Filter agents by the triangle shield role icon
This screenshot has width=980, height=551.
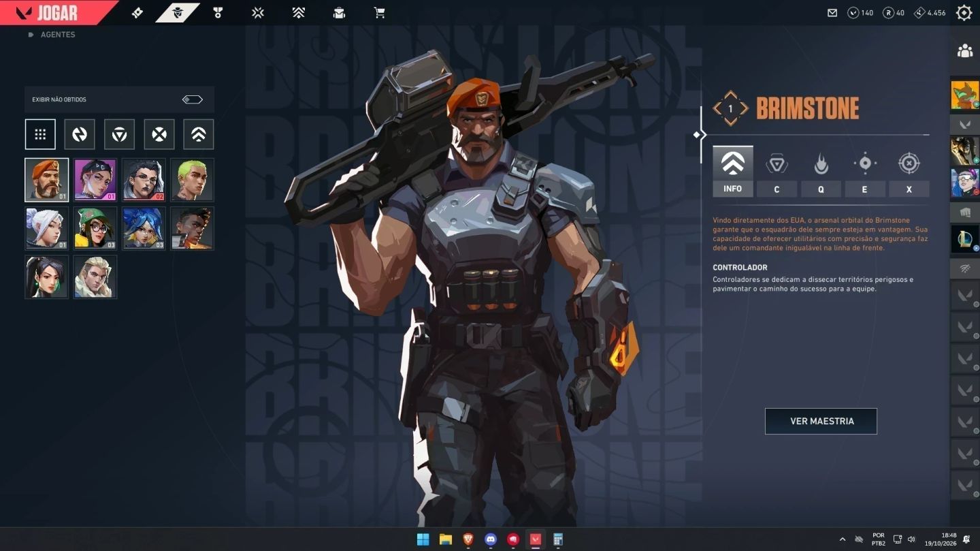tap(119, 134)
